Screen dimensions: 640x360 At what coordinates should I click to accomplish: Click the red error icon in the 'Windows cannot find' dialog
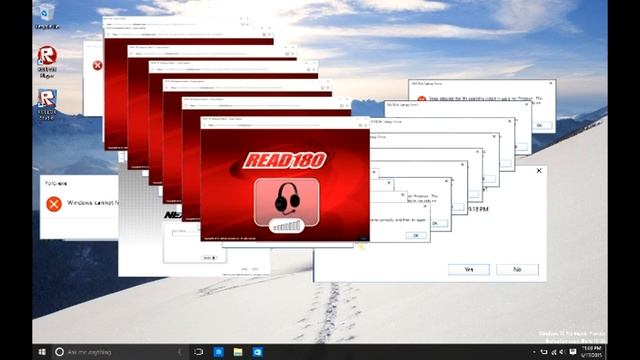point(54,204)
